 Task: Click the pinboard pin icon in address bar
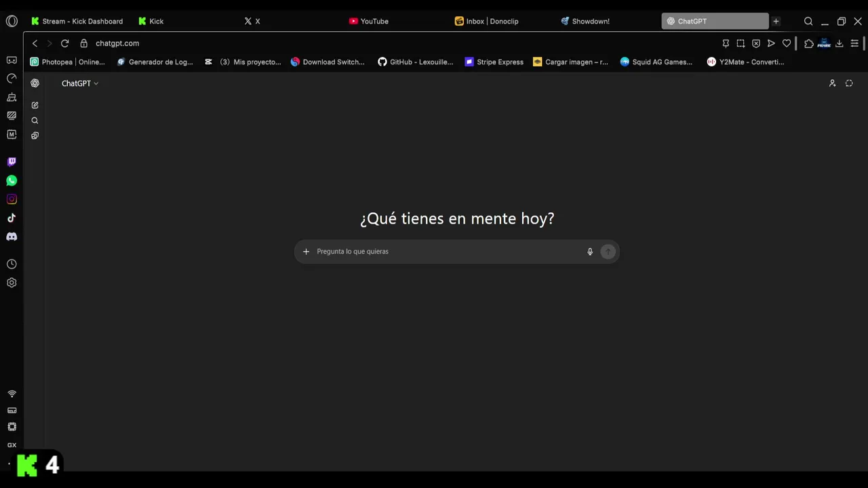(x=726, y=43)
